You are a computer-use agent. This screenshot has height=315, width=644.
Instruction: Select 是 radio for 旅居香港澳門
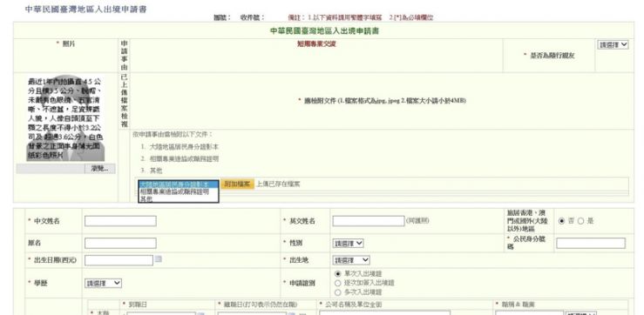(x=580, y=221)
